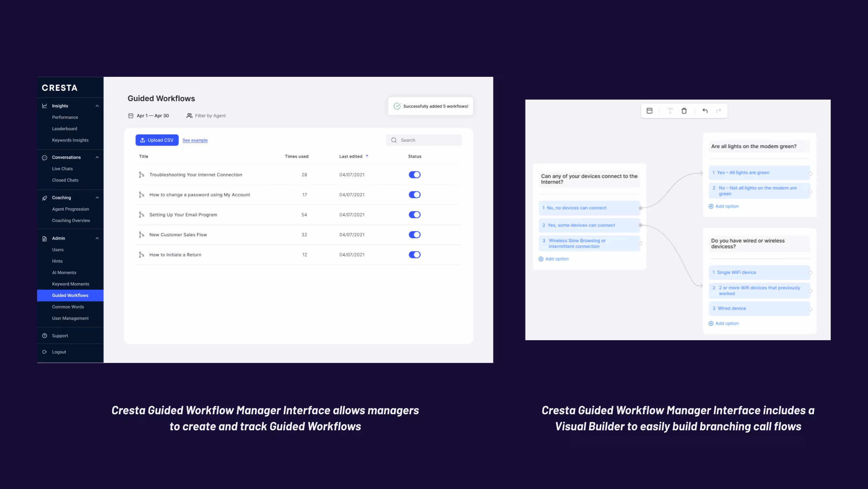868x489 pixels.
Task: Click the workflow icon for How to Initiate a Return
Action: point(142,255)
